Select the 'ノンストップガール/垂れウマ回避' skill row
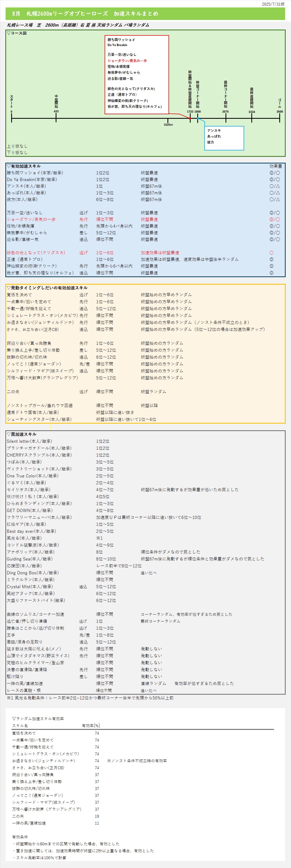291x868 pixels. pyautogui.click(x=145, y=405)
